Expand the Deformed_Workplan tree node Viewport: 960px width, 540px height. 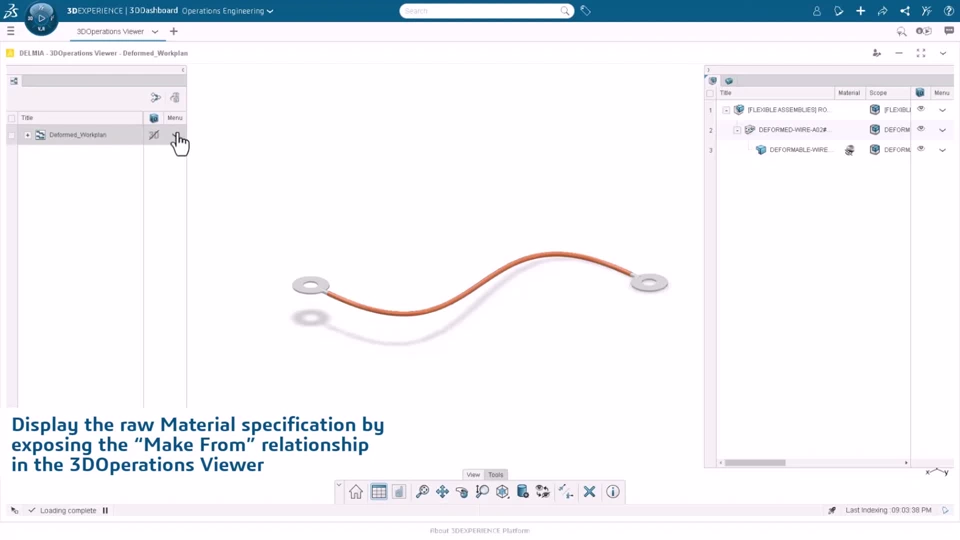[28, 135]
